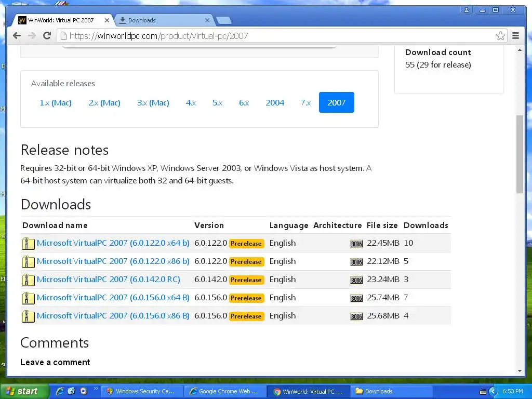Download Microsoft VirtualPC 2007 (6.0.122.0 x64 b)
Screen dimensions: 532x399
113,243
